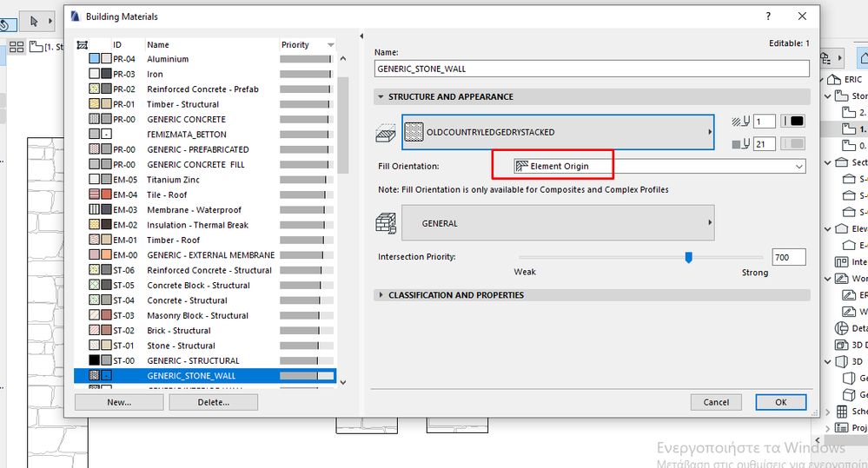Click the Navigator project chooser icon
The width and height of the screenshot is (868, 468).
pyautogui.click(x=825, y=58)
